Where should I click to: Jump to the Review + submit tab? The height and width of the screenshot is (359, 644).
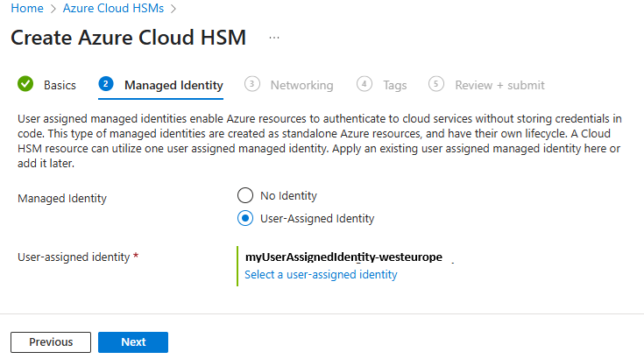[x=499, y=85]
